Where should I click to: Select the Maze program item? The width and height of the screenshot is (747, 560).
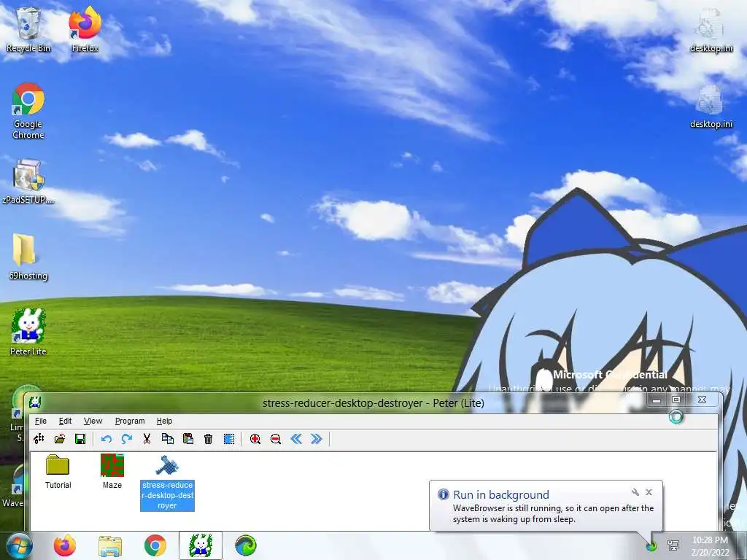[112, 472]
